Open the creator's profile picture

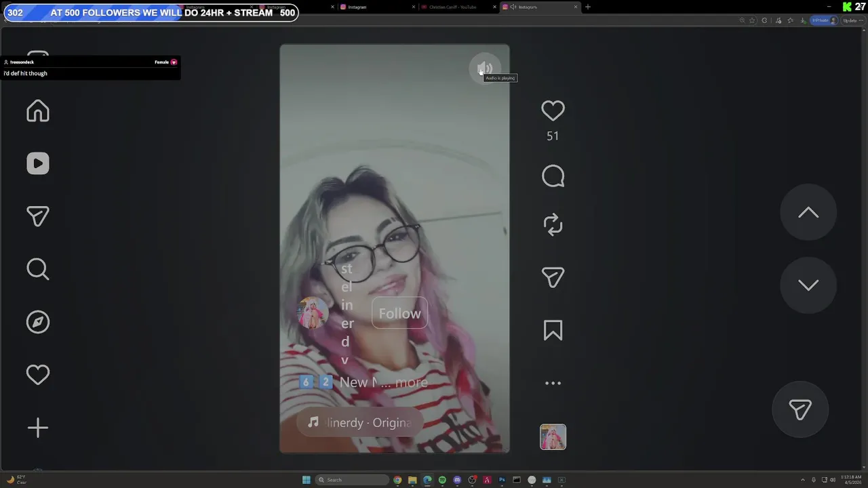(x=313, y=313)
